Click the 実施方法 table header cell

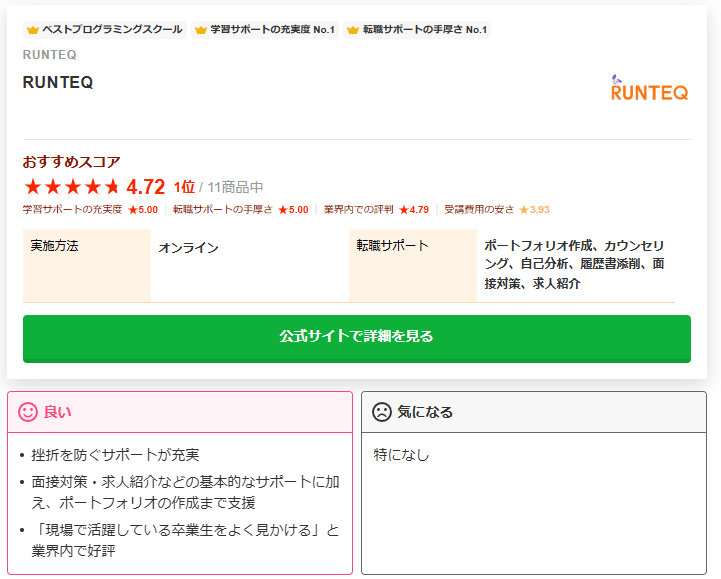click(x=87, y=265)
